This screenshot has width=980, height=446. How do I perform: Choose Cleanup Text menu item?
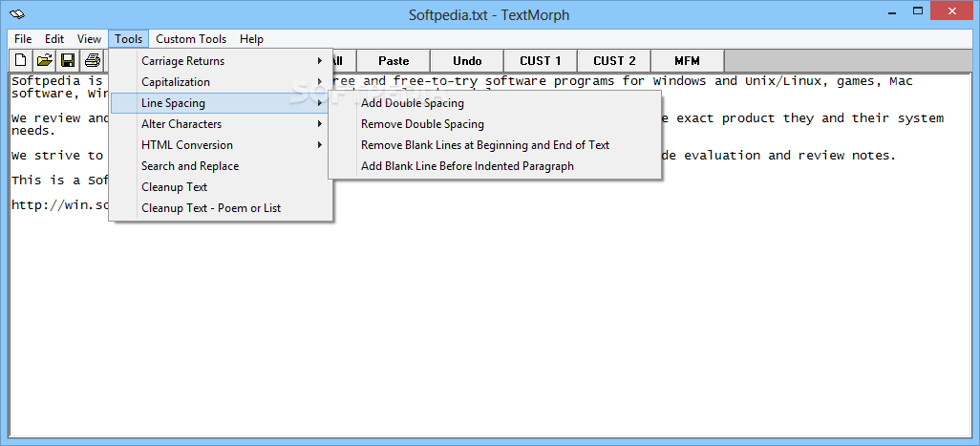point(220,187)
